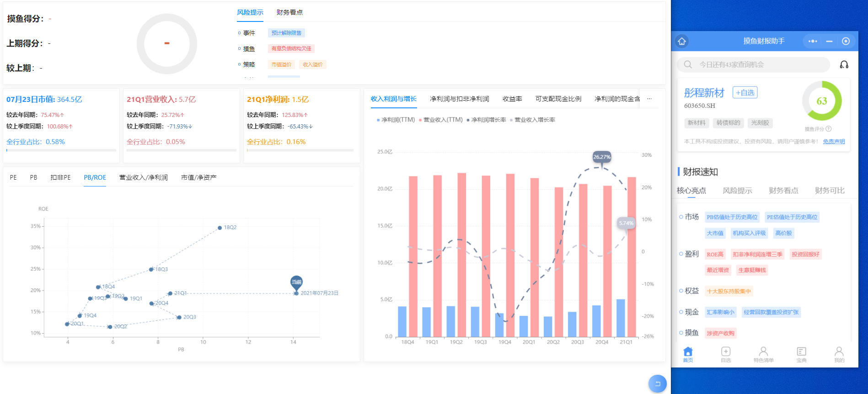Toggle 营业收入增长率 legend series
The height and width of the screenshot is (394, 868).
click(x=532, y=120)
